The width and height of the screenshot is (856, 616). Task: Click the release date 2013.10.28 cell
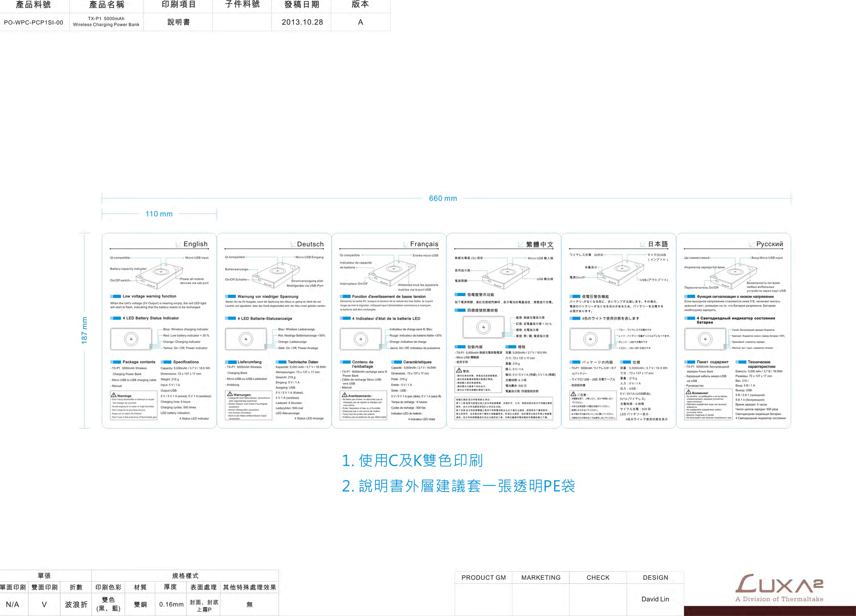(302, 22)
